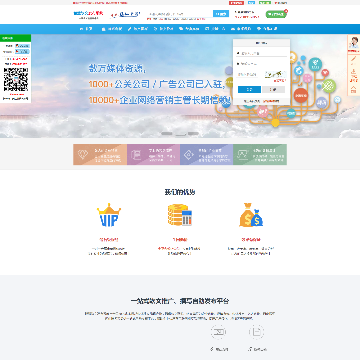360x360 pixels.
Task: Click the blue search button
Action: click(221, 14)
